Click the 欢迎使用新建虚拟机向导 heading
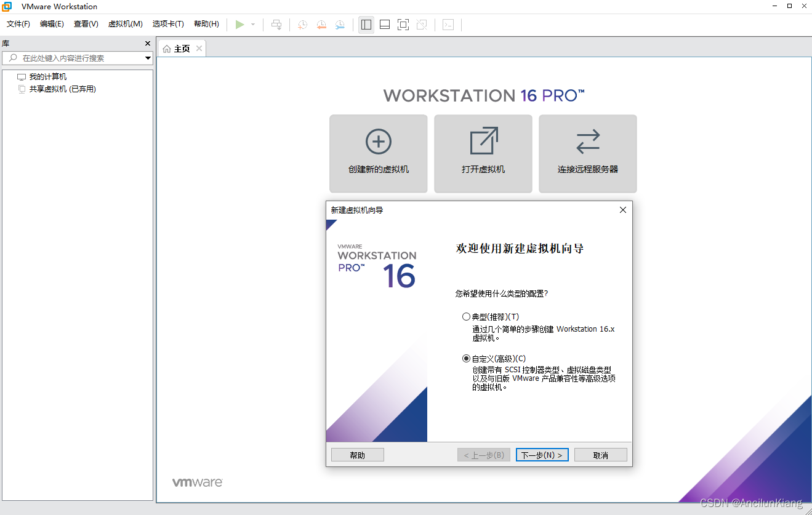 point(520,249)
